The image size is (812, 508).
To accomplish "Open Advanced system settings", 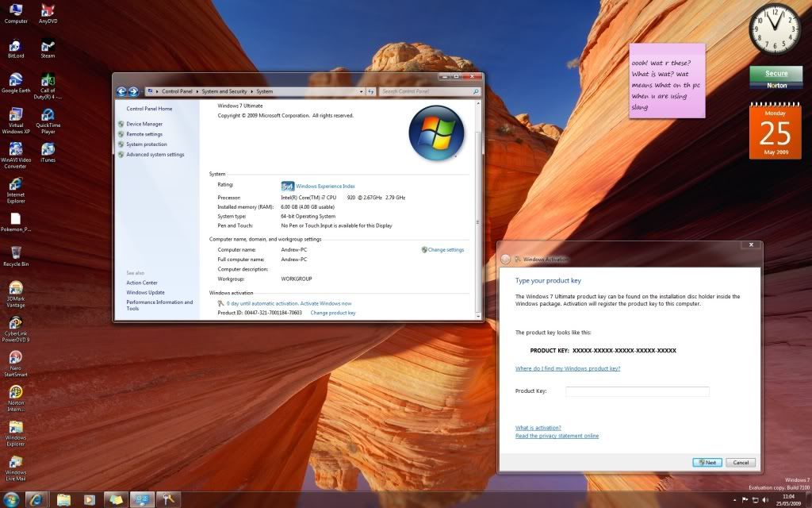I will pos(155,155).
